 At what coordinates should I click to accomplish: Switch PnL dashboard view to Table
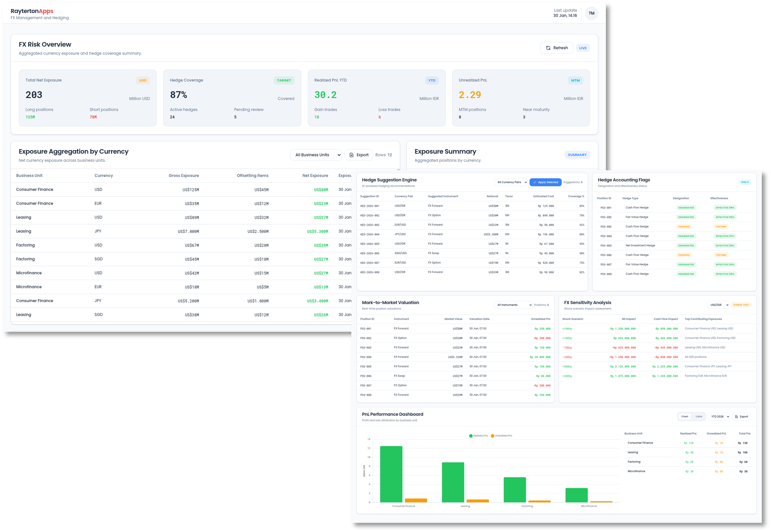(x=699, y=416)
